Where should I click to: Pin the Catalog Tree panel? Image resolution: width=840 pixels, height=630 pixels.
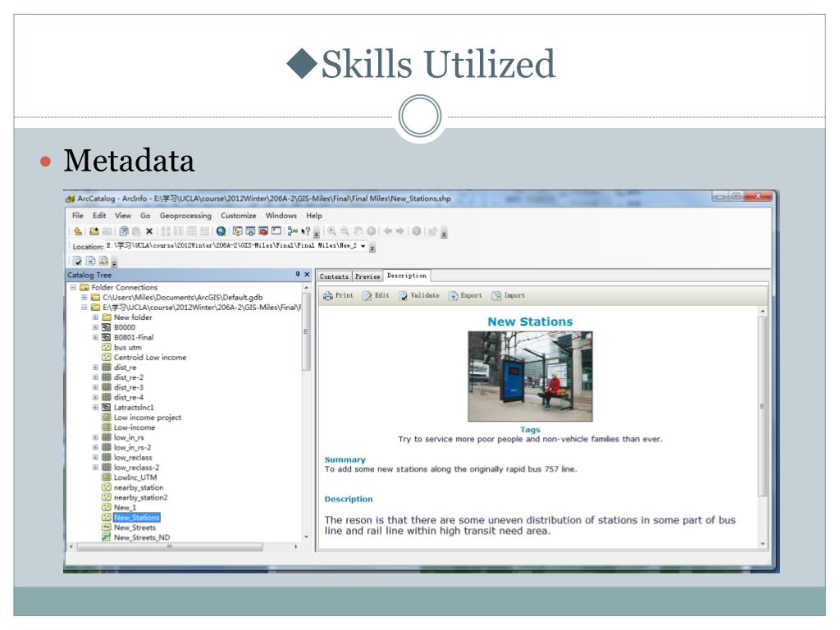[297, 275]
